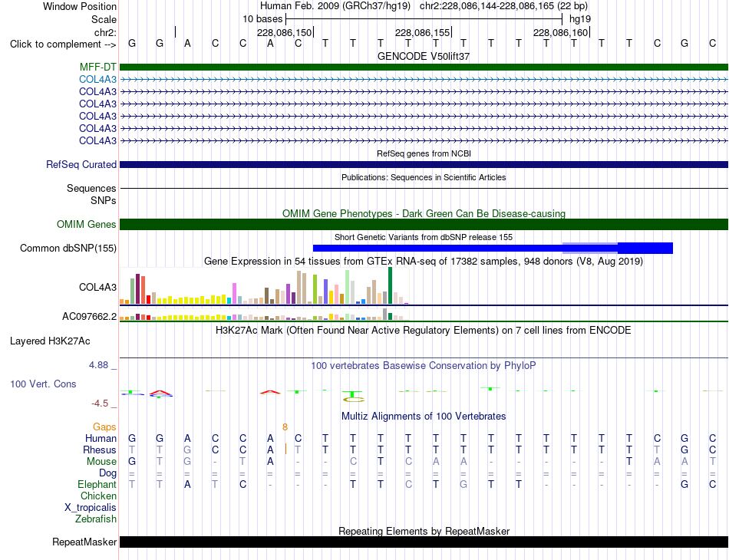Click the 'Human Feb. 2009 (GRCh37/hg19)' text
The width and height of the screenshot is (729, 560).
pos(335,6)
